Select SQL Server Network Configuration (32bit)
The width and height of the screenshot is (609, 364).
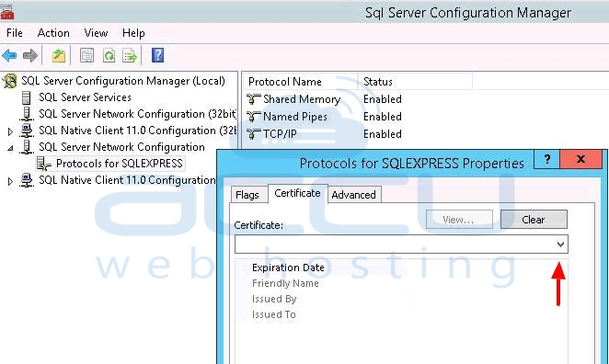pos(137,114)
